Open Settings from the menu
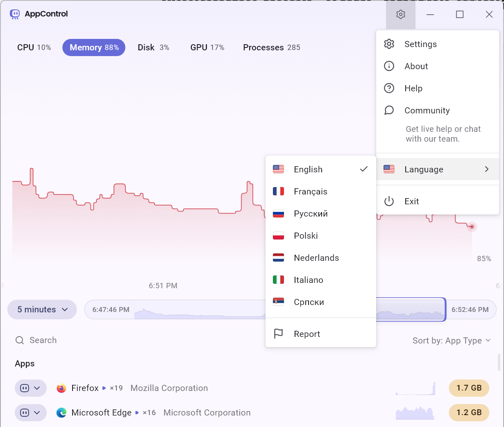The width and height of the screenshot is (504, 427). click(420, 44)
